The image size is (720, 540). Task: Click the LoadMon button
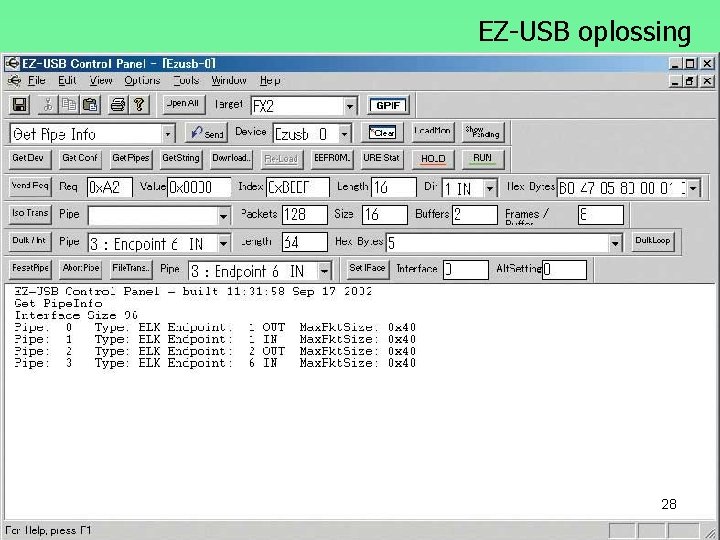(x=433, y=132)
